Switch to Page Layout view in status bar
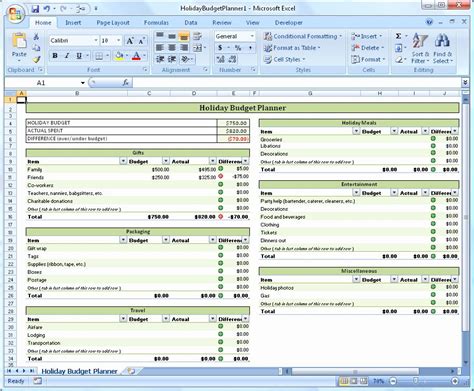 tap(354, 381)
